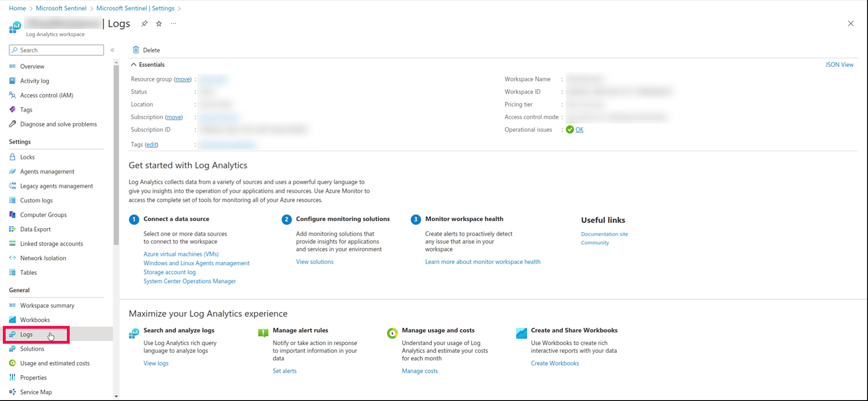Click the Service Map icon
Viewport: 868px width, 401px height.
pyautogui.click(x=13, y=392)
